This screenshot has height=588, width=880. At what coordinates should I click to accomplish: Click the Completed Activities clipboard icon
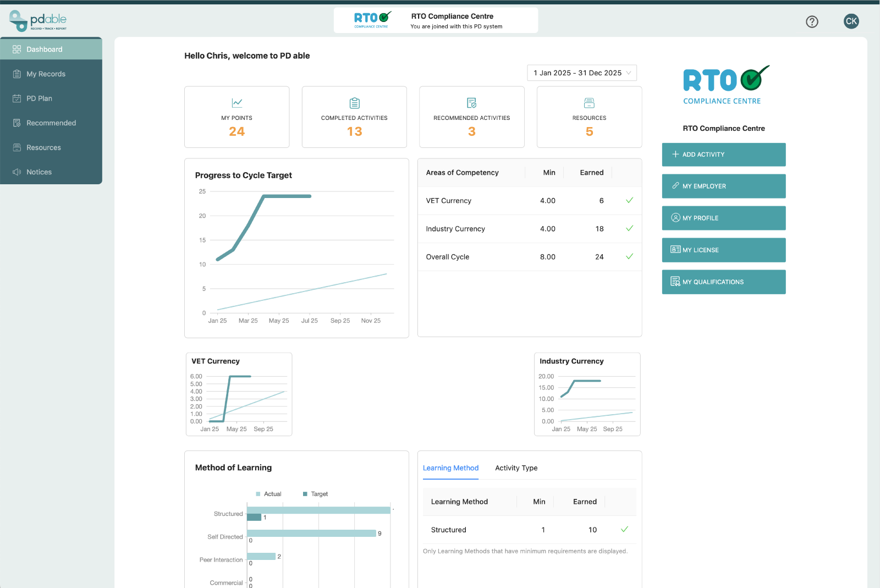click(x=354, y=103)
